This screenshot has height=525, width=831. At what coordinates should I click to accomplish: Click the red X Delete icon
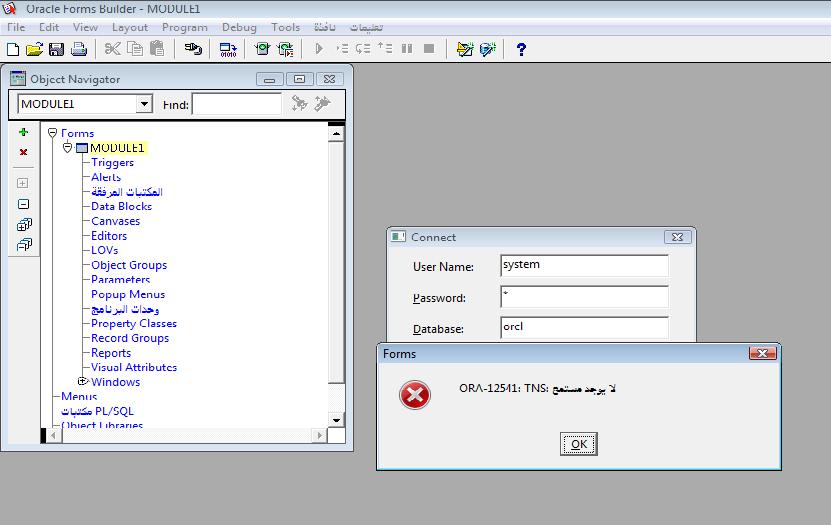24,153
